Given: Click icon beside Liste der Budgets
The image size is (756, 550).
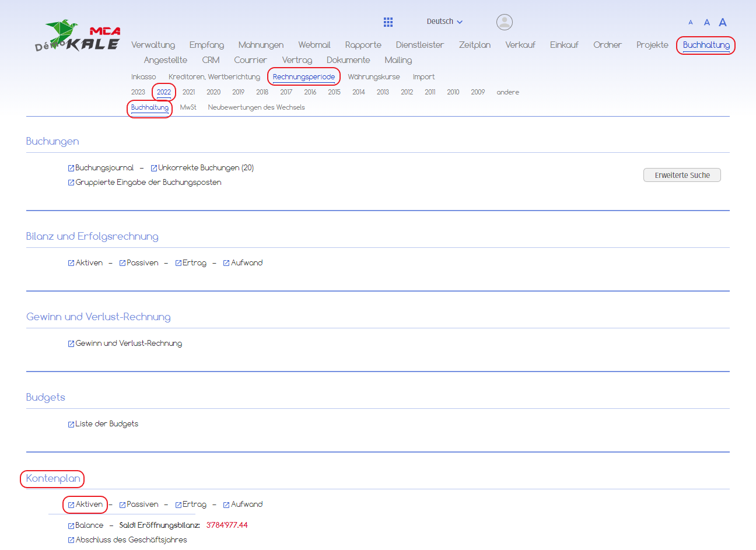Looking at the screenshot, I should 71,424.
